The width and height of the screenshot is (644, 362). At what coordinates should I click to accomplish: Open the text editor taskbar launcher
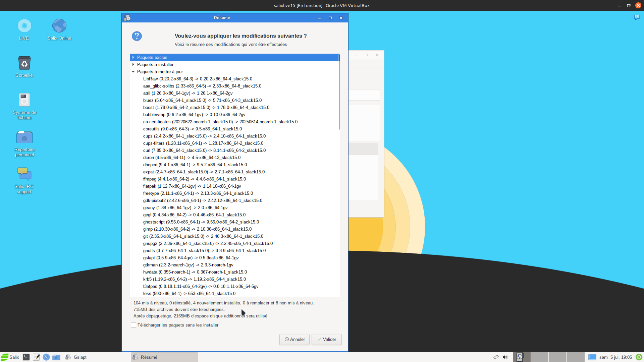(36, 357)
